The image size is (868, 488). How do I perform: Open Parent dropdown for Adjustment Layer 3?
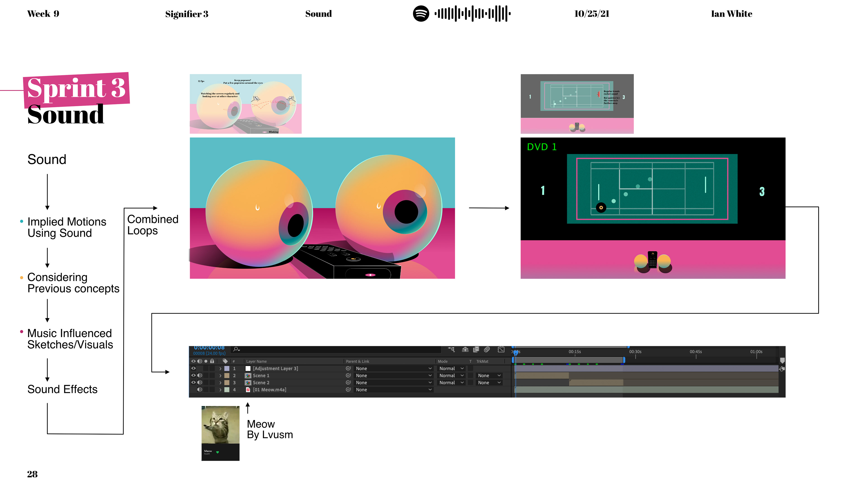[x=394, y=368]
